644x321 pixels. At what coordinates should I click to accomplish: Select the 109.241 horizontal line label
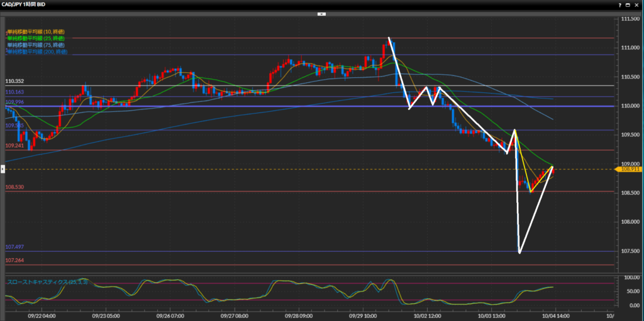(14, 146)
